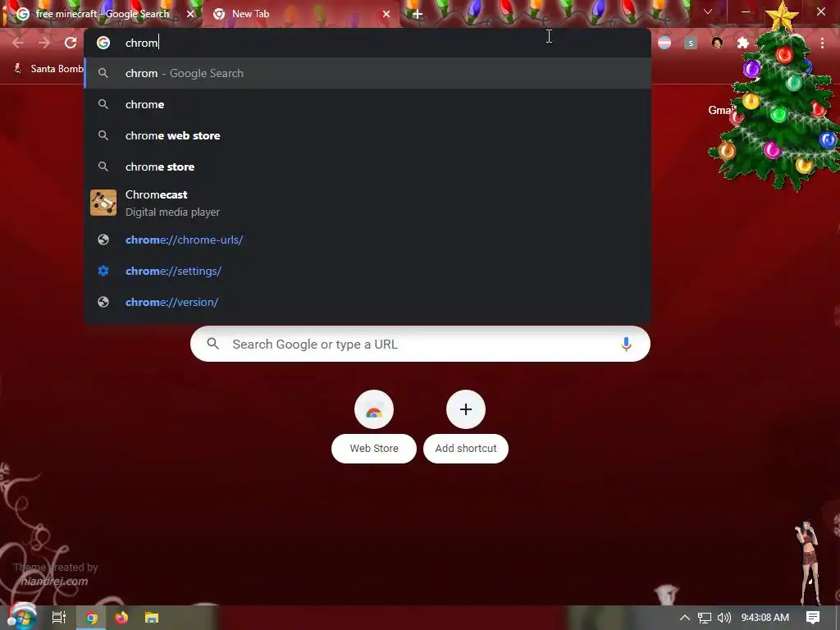Show hidden tray icons chevron

coord(685,618)
